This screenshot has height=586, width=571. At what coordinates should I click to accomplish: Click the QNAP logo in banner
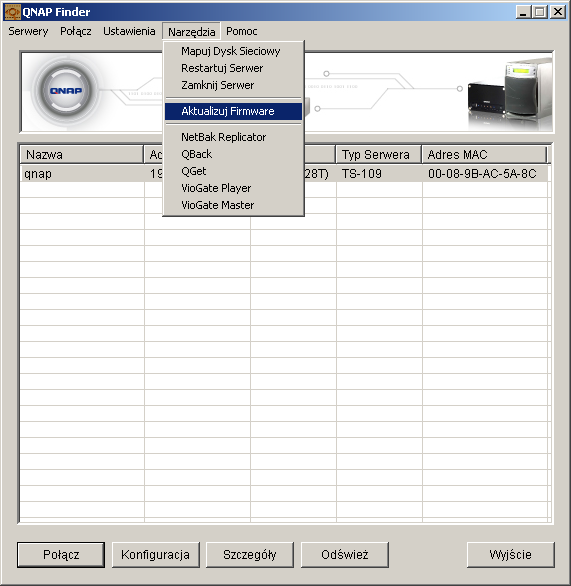pyautogui.click(x=66, y=91)
